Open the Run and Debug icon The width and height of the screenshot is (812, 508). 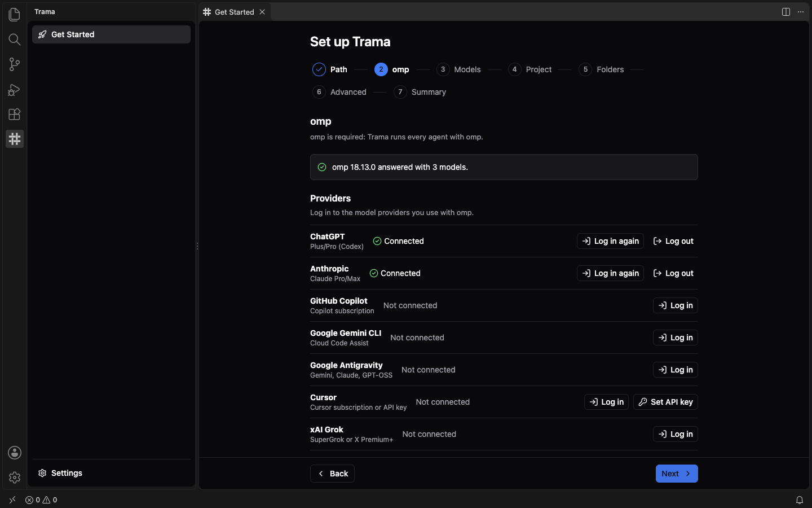tap(15, 89)
